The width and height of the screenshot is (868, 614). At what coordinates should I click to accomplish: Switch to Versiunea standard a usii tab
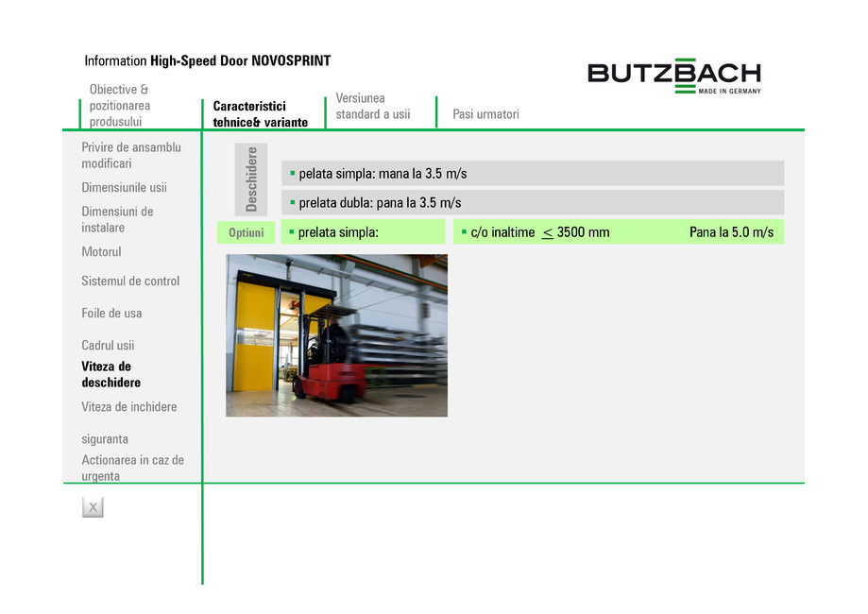[373, 106]
